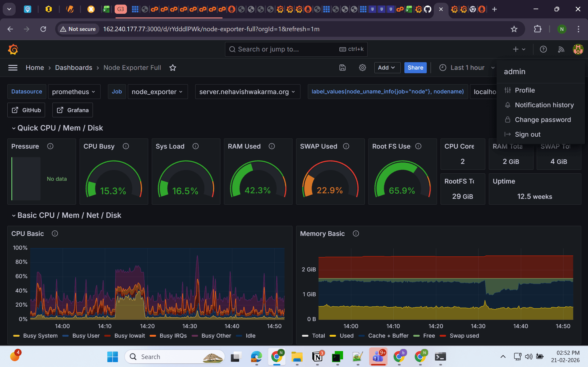Expand the node_exporter job dropdown
This screenshot has width=588, height=367.
pos(157,92)
